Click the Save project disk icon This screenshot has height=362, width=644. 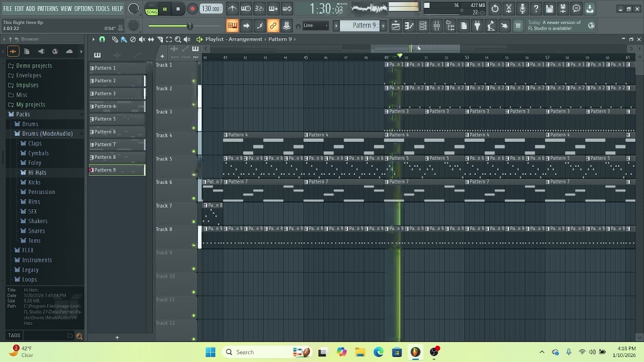click(549, 9)
